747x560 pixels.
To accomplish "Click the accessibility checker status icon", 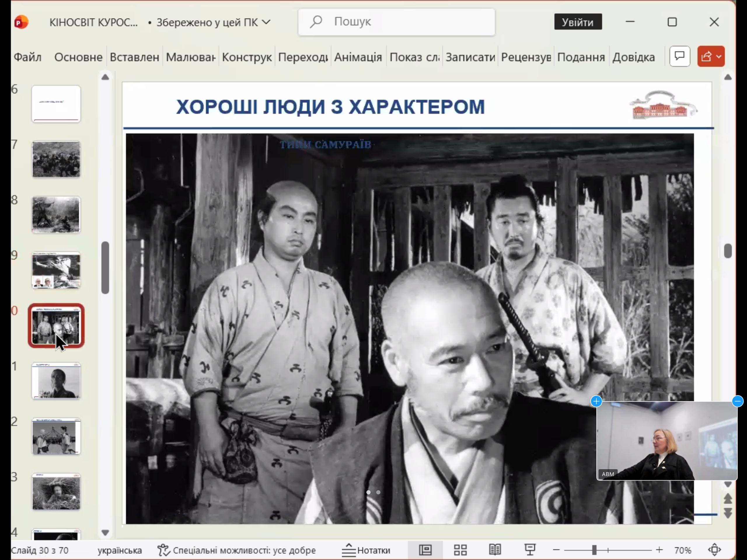I will pyautogui.click(x=163, y=550).
